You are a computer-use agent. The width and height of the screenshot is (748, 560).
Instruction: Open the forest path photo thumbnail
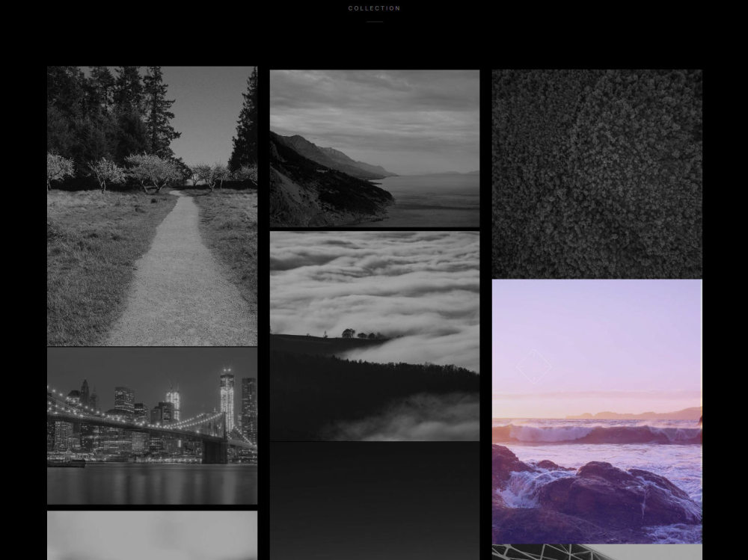(x=152, y=206)
